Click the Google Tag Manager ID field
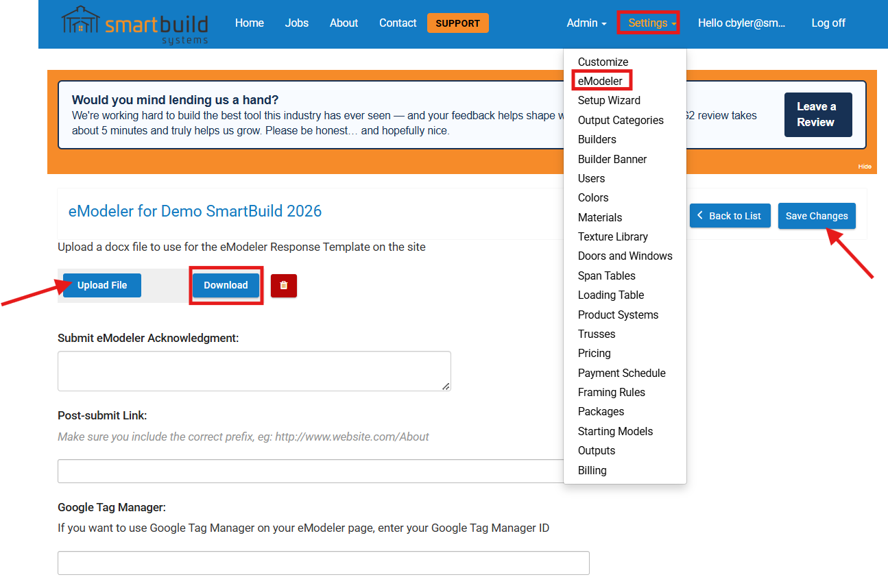Image resolution: width=888 pixels, height=588 pixels. coord(324,563)
